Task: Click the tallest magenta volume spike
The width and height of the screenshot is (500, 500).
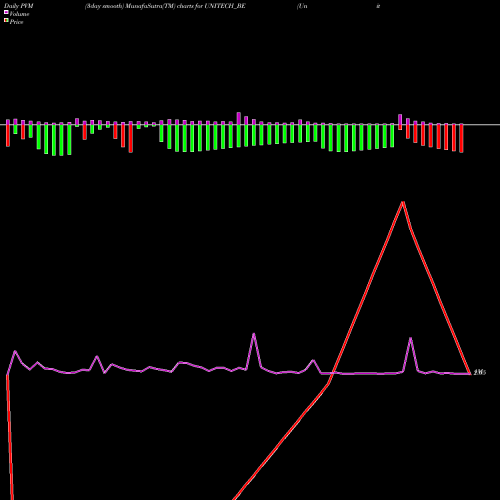Action: [254, 334]
